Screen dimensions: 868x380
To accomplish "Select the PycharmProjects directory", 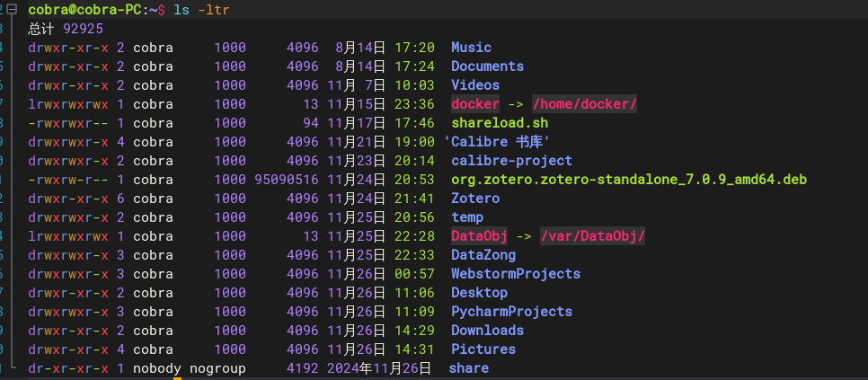I will [511, 312].
